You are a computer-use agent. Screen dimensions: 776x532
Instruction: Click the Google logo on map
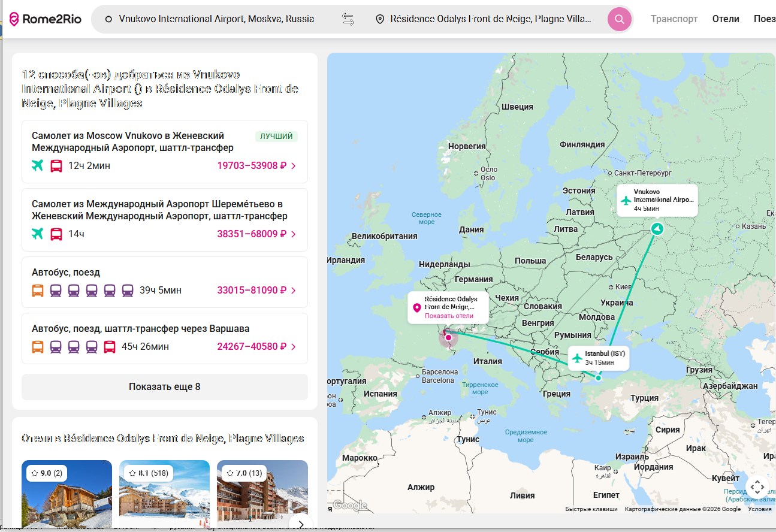(349, 505)
